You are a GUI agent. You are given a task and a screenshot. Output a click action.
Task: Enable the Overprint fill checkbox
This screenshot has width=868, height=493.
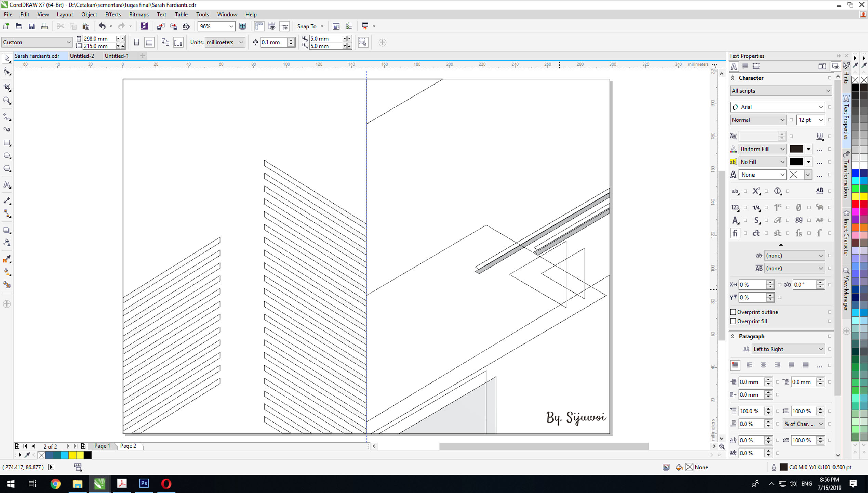(733, 321)
